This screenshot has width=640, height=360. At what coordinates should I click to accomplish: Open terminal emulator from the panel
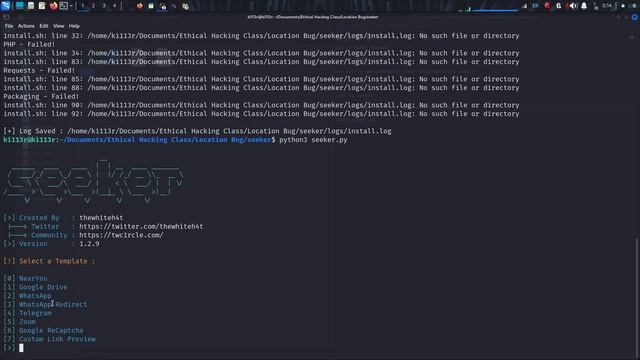tap(64, 6)
